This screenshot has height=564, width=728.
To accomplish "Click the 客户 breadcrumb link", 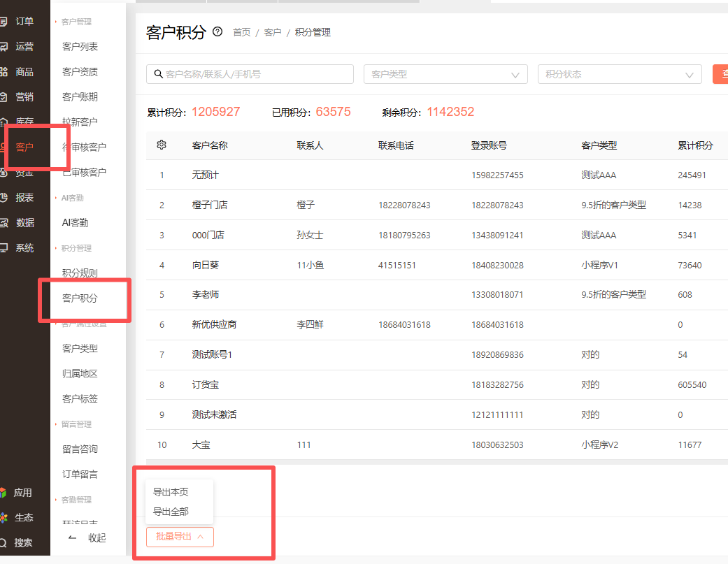I will [x=273, y=32].
